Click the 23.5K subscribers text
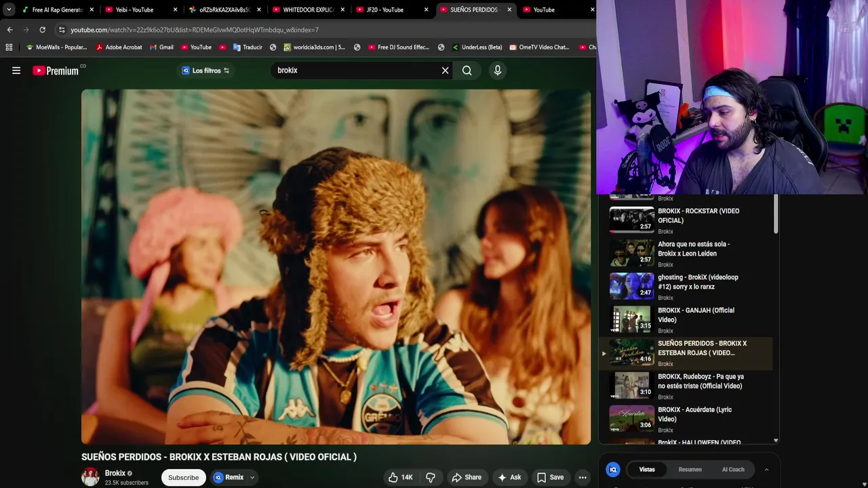The height and width of the screenshot is (488, 868). [127, 483]
